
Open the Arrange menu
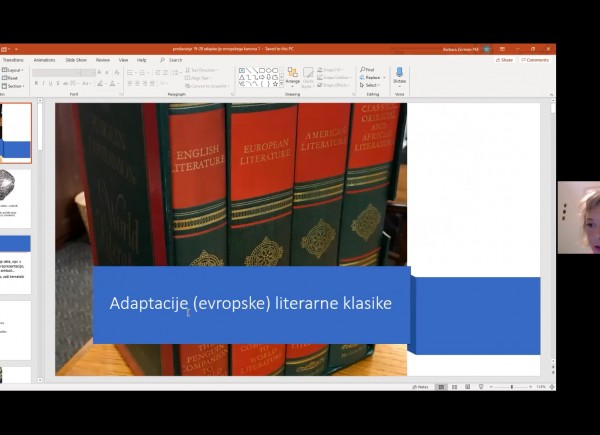(x=293, y=78)
